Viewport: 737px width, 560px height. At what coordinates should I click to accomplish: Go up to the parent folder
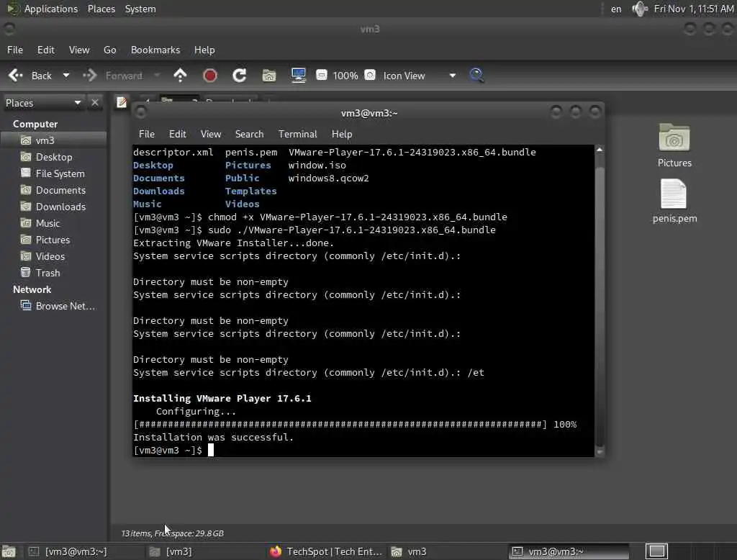(x=180, y=76)
